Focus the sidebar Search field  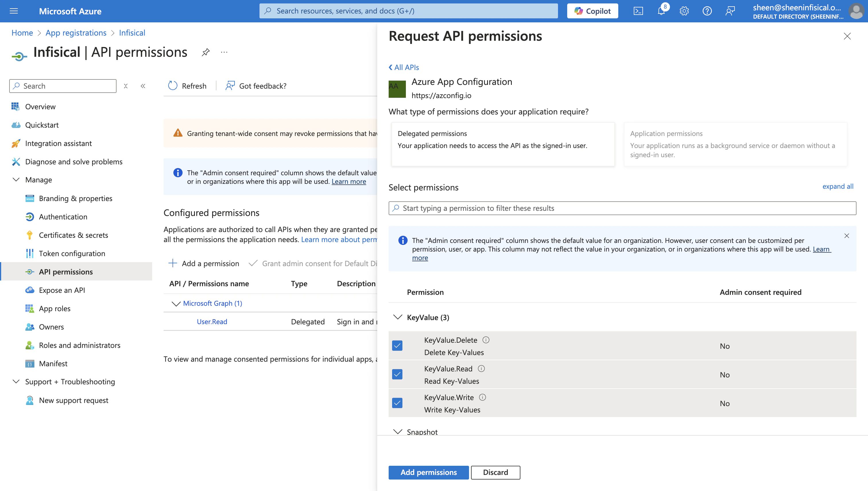[x=63, y=86]
